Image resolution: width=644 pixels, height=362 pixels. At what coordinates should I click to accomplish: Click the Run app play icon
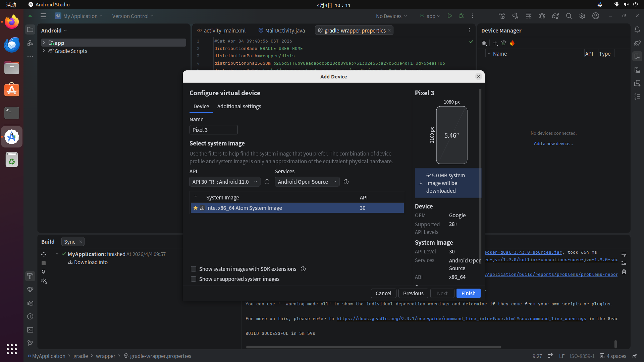click(450, 16)
